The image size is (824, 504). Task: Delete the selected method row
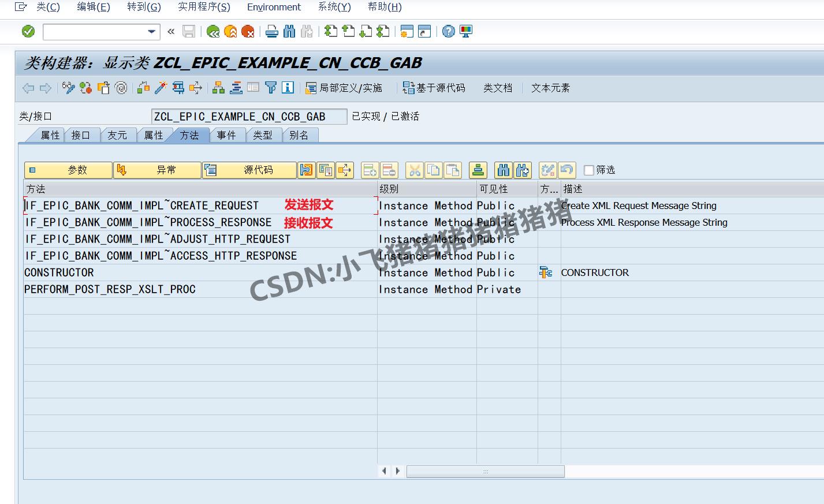(x=389, y=170)
